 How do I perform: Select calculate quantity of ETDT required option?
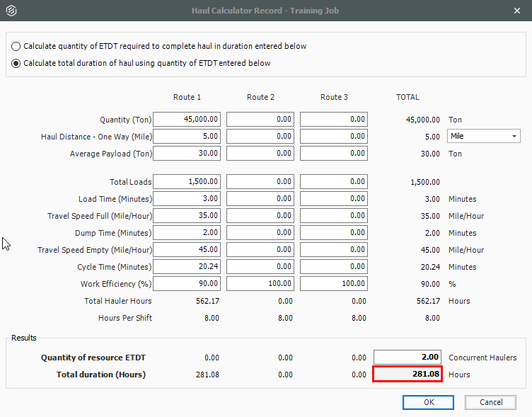[x=16, y=46]
